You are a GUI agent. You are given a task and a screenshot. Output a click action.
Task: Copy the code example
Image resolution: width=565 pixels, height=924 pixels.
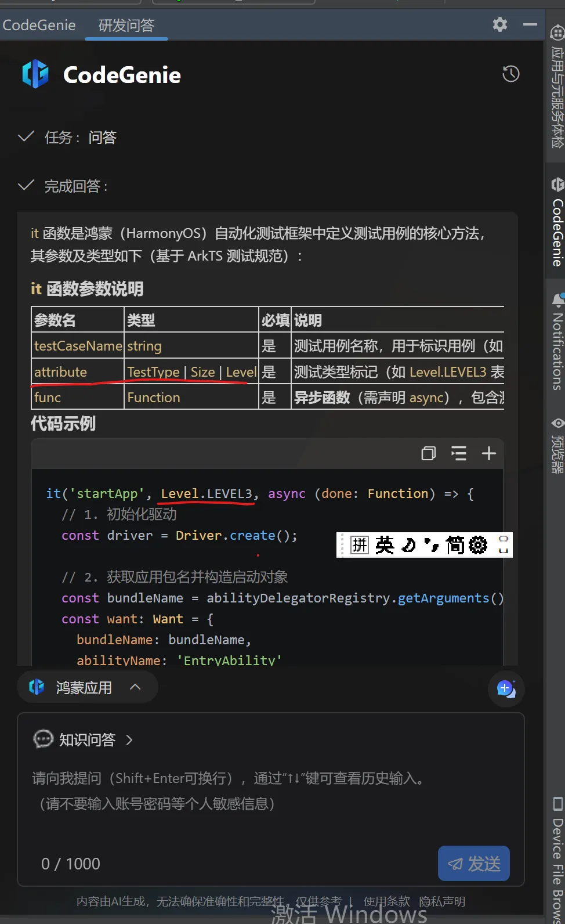(x=429, y=453)
